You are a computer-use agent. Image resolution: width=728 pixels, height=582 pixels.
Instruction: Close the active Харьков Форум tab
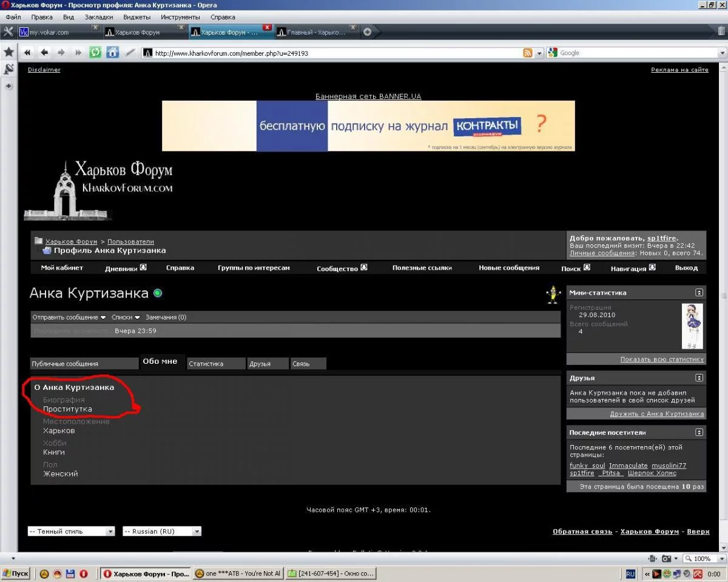click(x=267, y=27)
